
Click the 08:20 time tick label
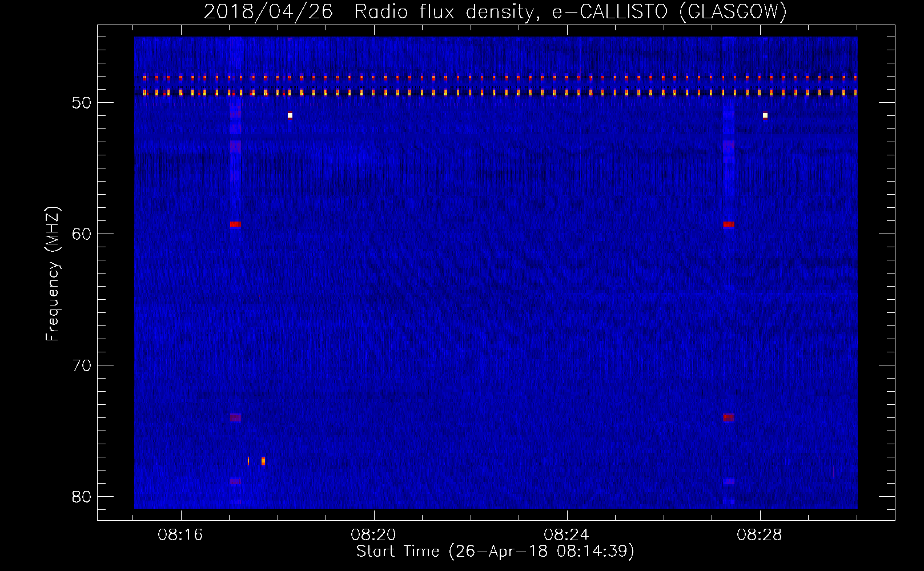373,535
